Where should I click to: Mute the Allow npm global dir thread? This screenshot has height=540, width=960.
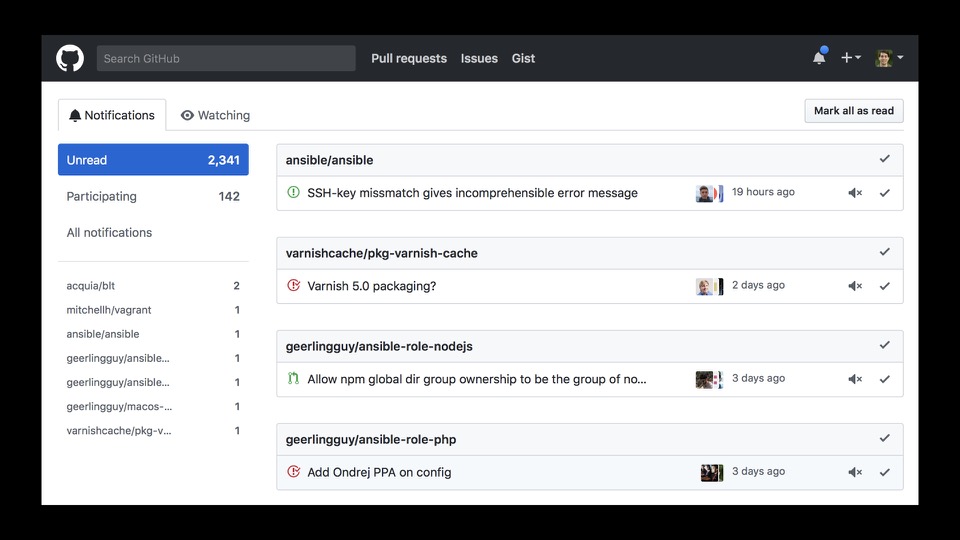tap(855, 379)
